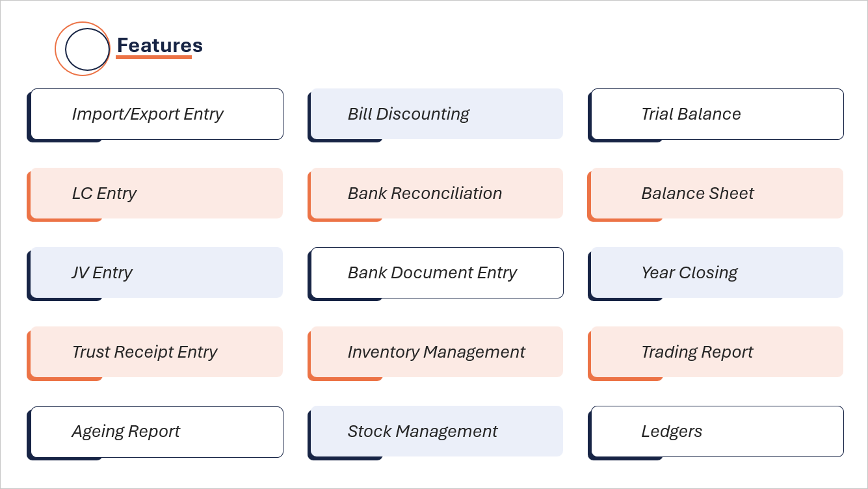Open the Trading Report card
This screenshot has height=489, width=868.
717,352
